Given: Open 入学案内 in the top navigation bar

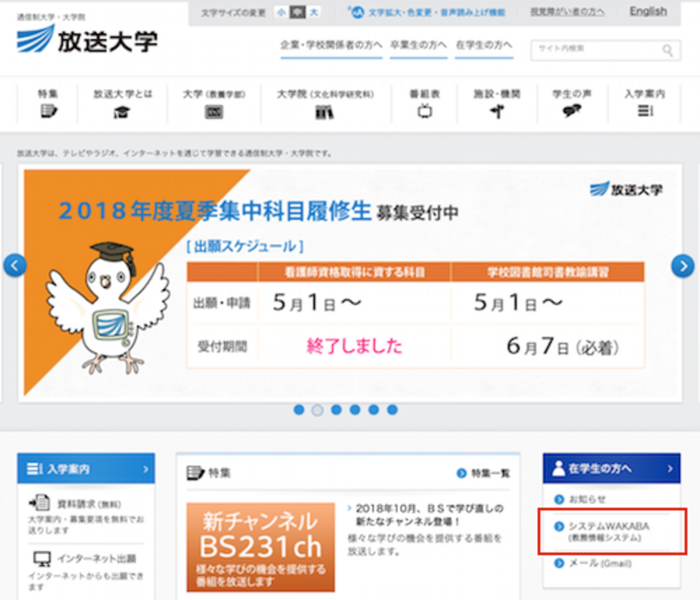Looking at the screenshot, I should 645,103.
